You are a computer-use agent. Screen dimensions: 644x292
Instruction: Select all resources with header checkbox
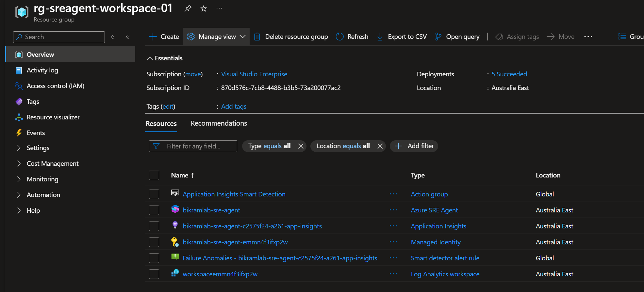point(154,175)
